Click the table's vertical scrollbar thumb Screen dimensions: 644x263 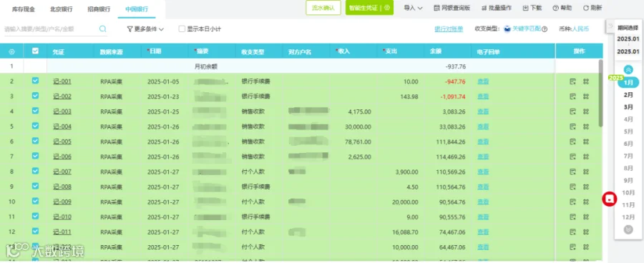600,93
